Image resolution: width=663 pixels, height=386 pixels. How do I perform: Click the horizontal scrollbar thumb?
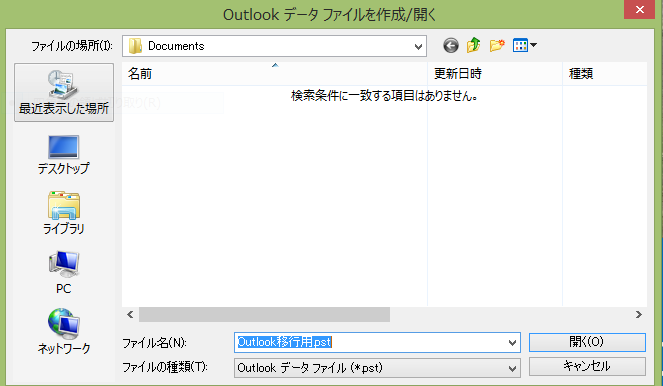(x=264, y=315)
